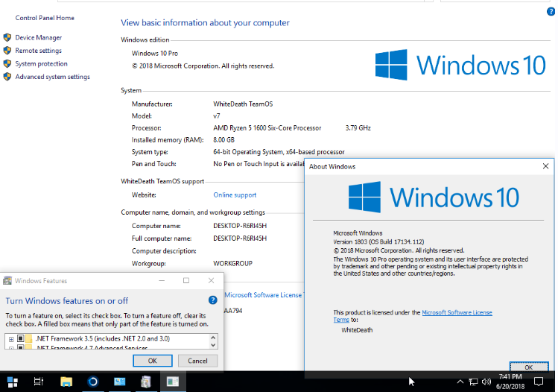Click the Windows Features title bar icon
558x392 pixels.
click(7, 280)
